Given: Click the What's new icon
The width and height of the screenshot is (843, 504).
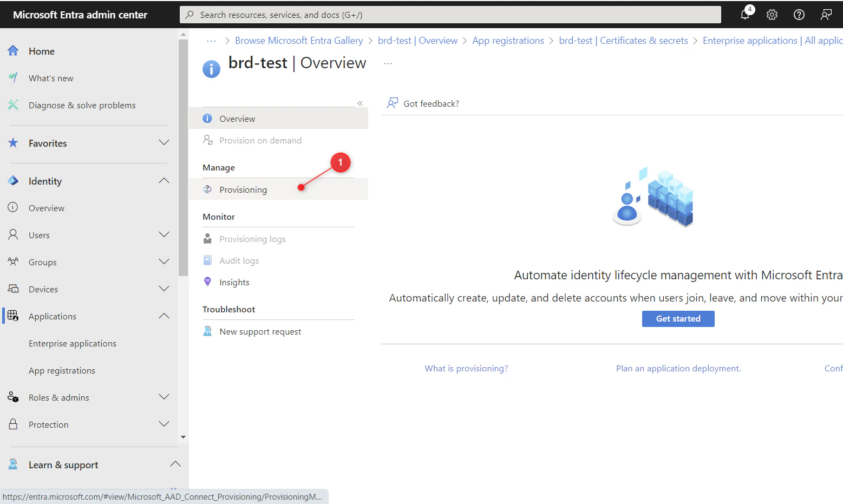Looking at the screenshot, I should click(x=13, y=78).
